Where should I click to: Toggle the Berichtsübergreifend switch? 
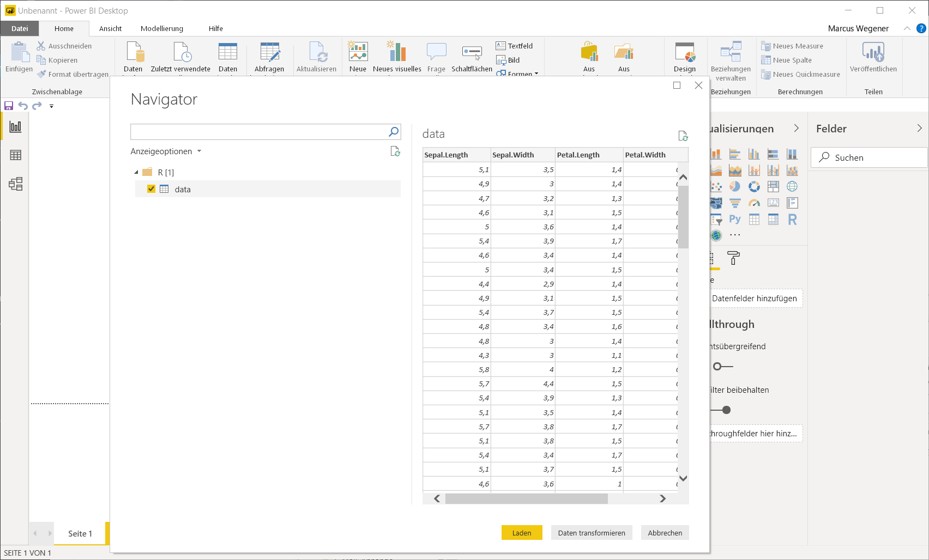[x=723, y=366]
